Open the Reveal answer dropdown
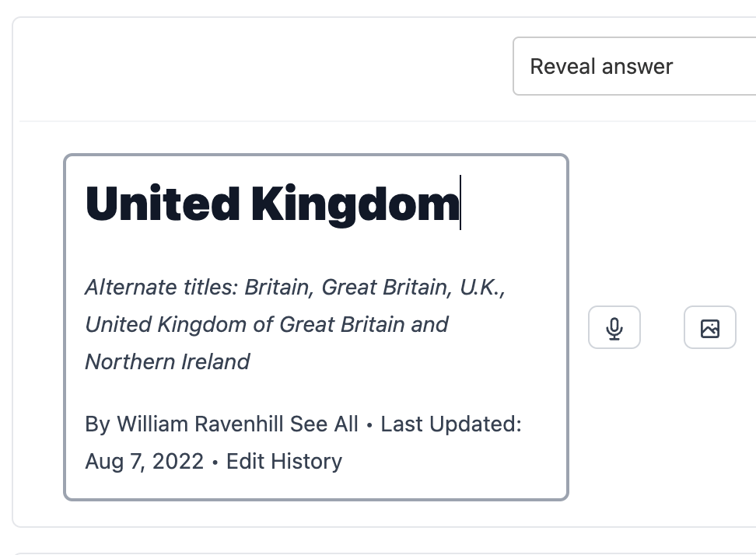Screen dimensions: 756x555 click(x=634, y=66)
